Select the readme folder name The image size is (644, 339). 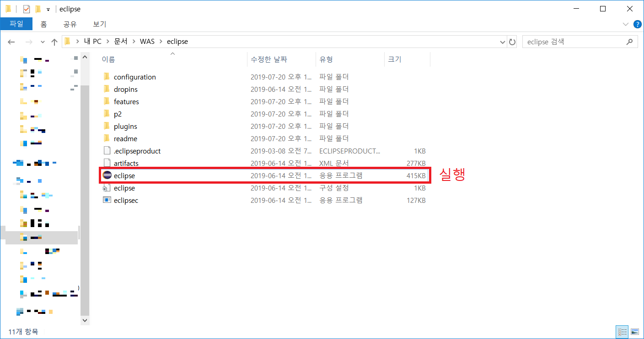(x=125, y=138)
